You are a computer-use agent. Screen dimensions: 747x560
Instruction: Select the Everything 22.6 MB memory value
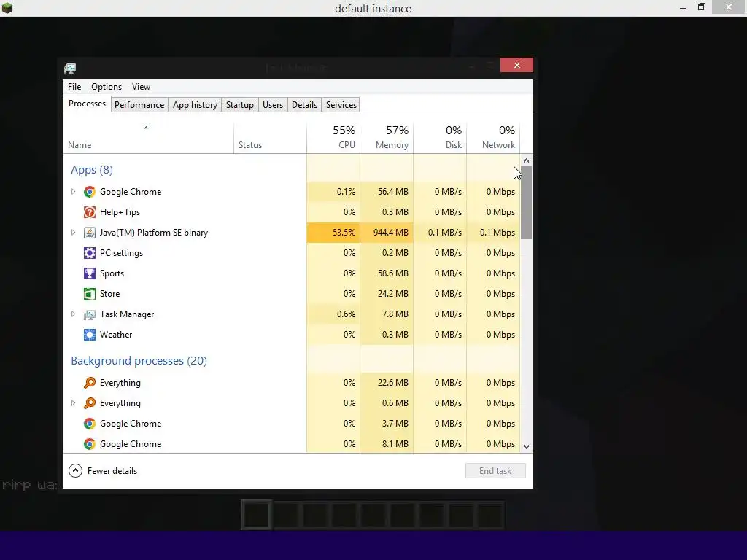point(392,382)
